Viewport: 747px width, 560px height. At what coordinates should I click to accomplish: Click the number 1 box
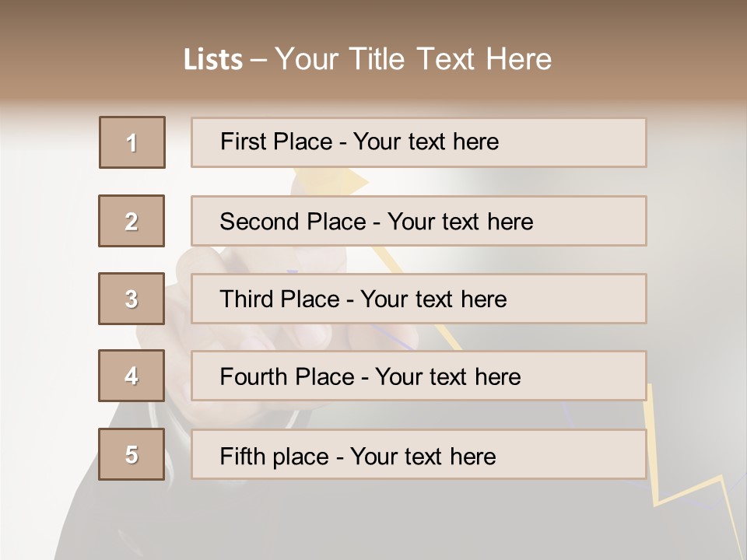tap(132, 142)
